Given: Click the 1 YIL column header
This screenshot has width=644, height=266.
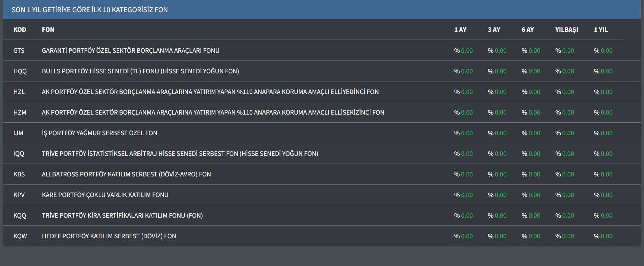Looking at the screenshot, I should [601, 30].
